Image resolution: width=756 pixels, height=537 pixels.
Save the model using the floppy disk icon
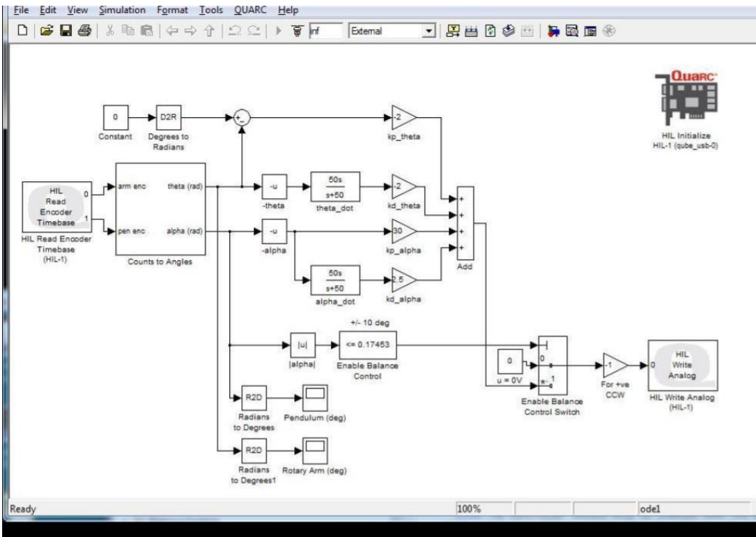[x=65, y=31]
